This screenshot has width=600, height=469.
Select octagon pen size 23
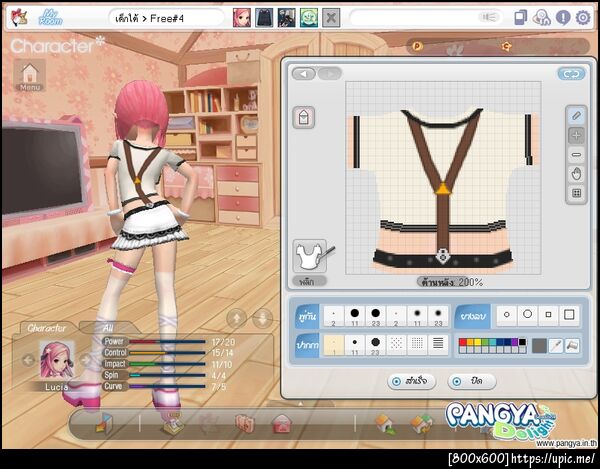point(375,345)
